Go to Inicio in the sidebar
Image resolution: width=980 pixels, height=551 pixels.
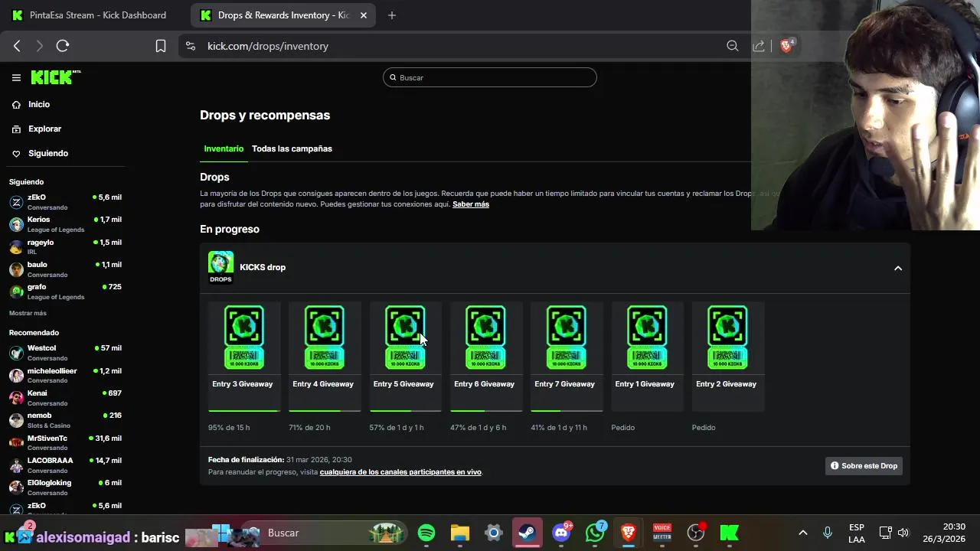(x=38, y=104)
